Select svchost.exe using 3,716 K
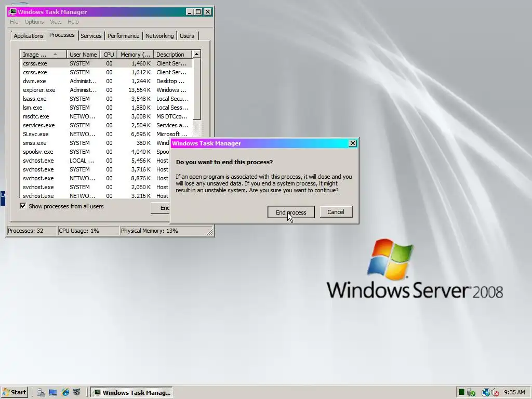Viewport: 532px width, 399px height. click(95, 169)
